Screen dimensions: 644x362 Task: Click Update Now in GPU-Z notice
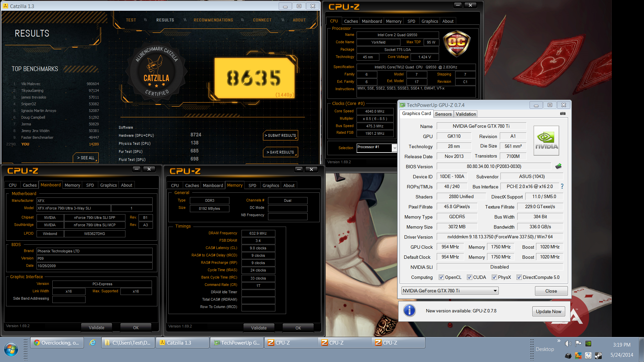click(548, 311)
